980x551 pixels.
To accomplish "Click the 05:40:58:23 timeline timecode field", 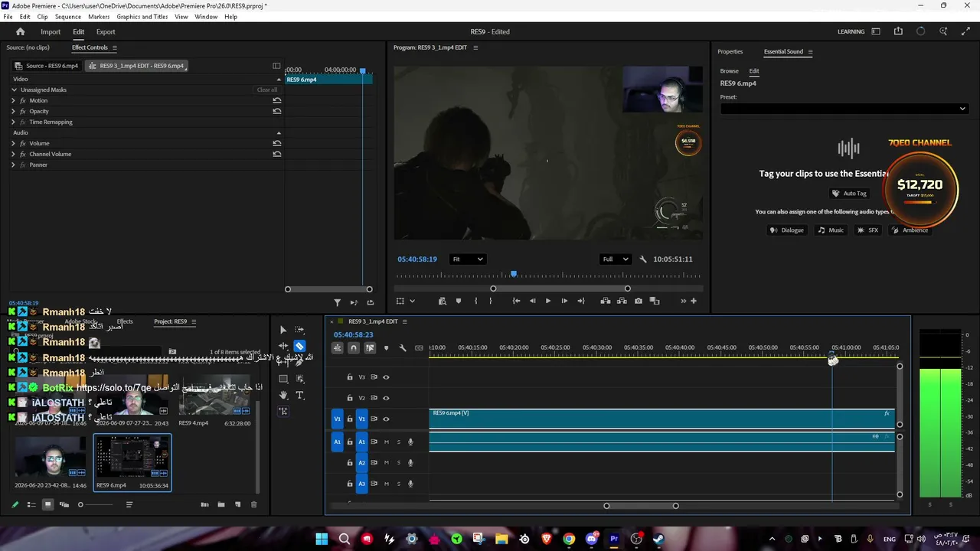I will [354, 335].
